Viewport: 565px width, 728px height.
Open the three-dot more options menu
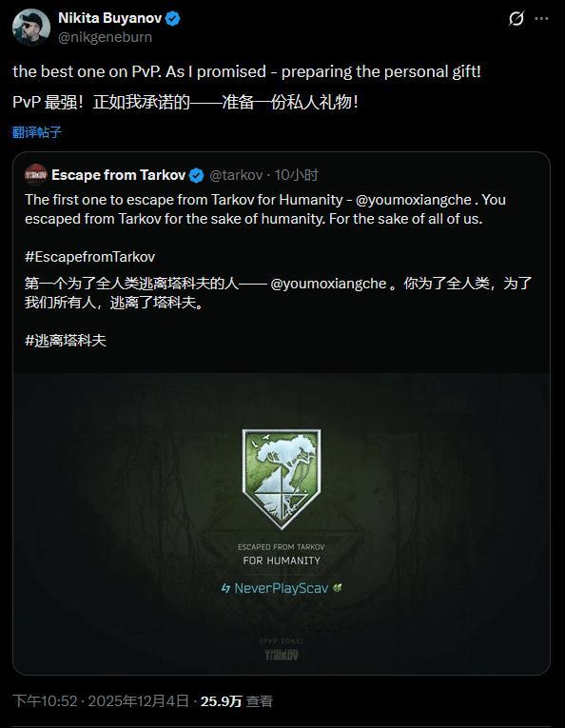(541, 19)
